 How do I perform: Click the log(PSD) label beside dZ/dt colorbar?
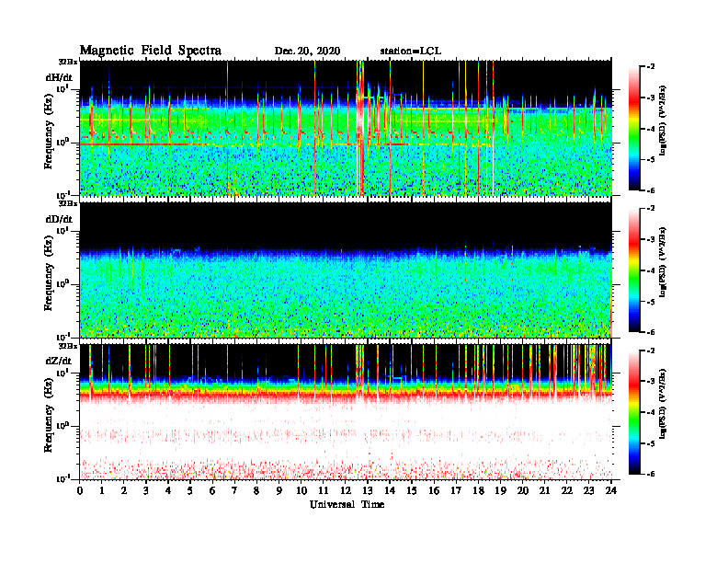coord(663,404)
